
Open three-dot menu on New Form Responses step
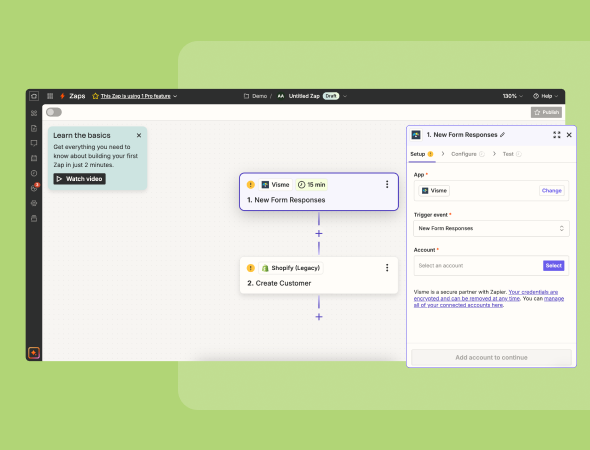[x=387, y=184]
